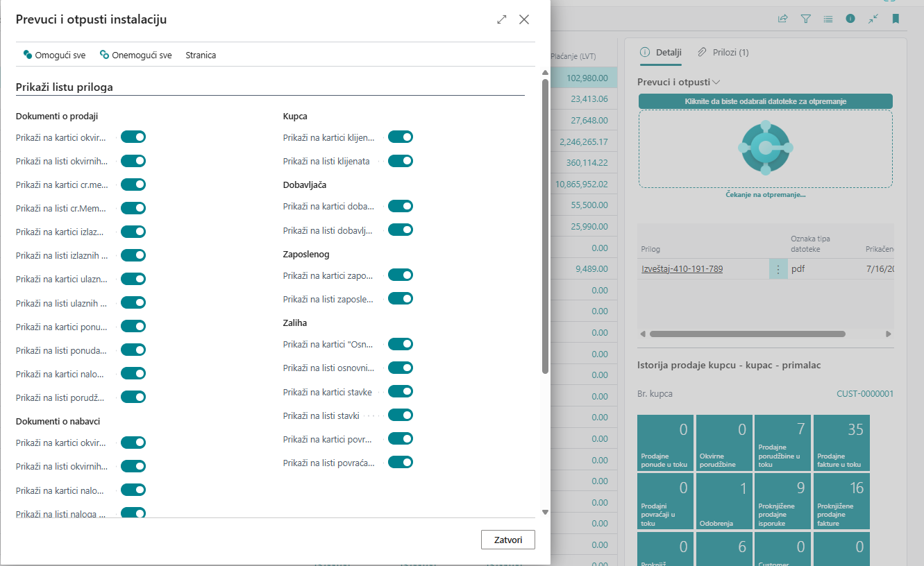
Task: Toggle 'Prikaži na listi stavki' switch
Action: pos(401,415)
